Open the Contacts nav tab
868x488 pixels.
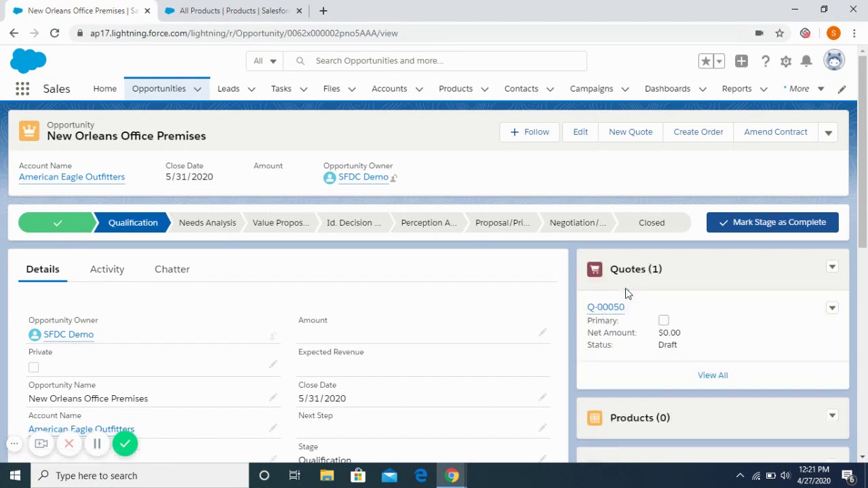pyautogui.click(x=521, y=89)
